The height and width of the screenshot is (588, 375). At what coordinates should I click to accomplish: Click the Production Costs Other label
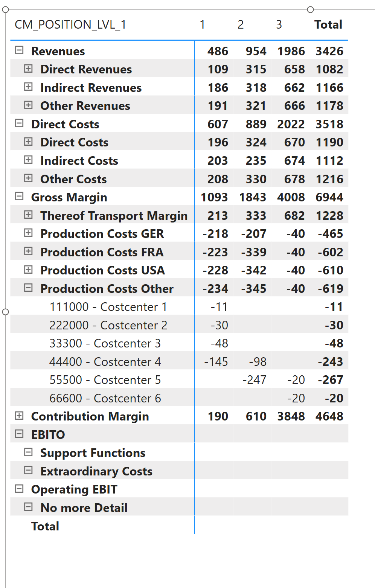pos(107,289)
